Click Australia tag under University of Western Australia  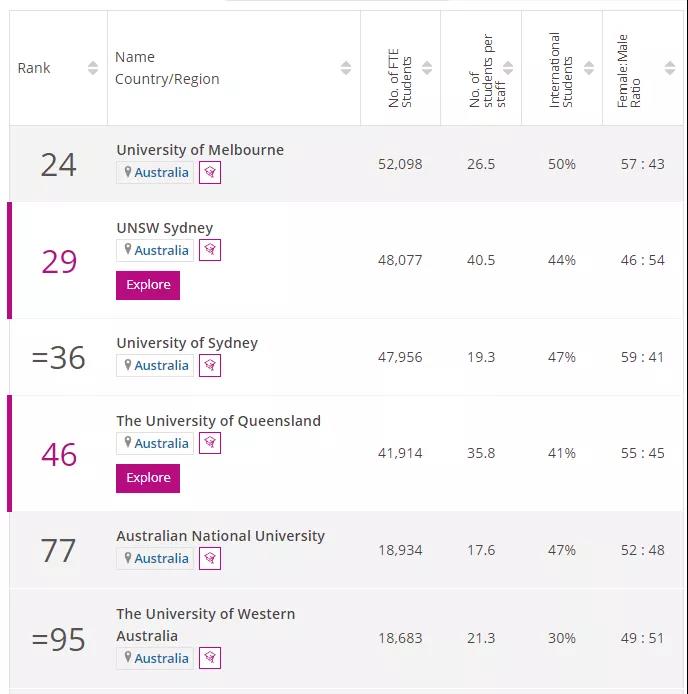156,658
